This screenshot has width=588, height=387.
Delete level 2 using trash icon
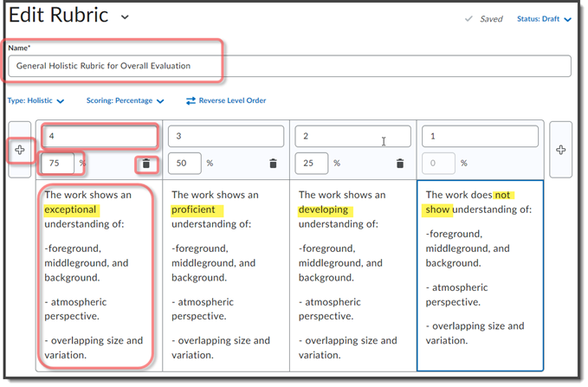click(400, 163)
